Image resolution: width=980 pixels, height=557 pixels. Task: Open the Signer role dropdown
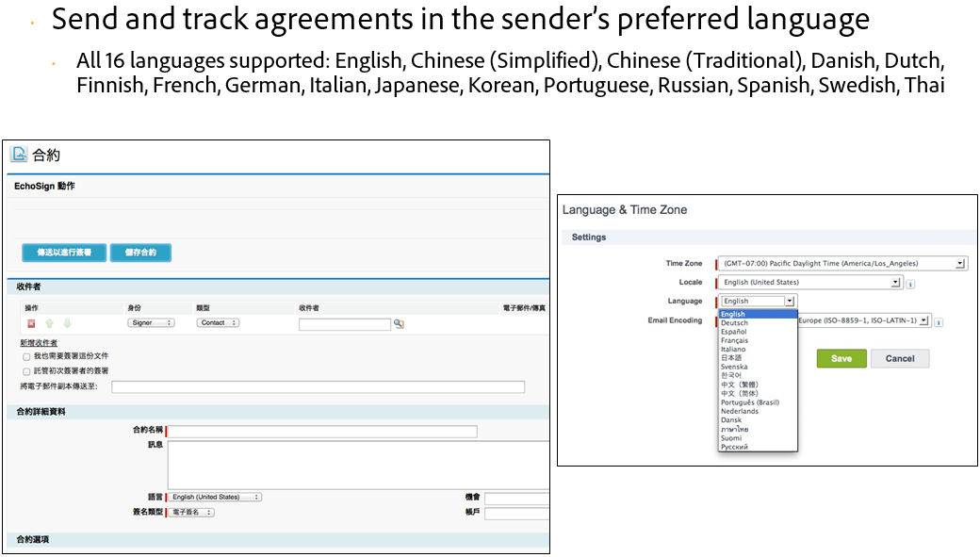[x=151, y=322]
